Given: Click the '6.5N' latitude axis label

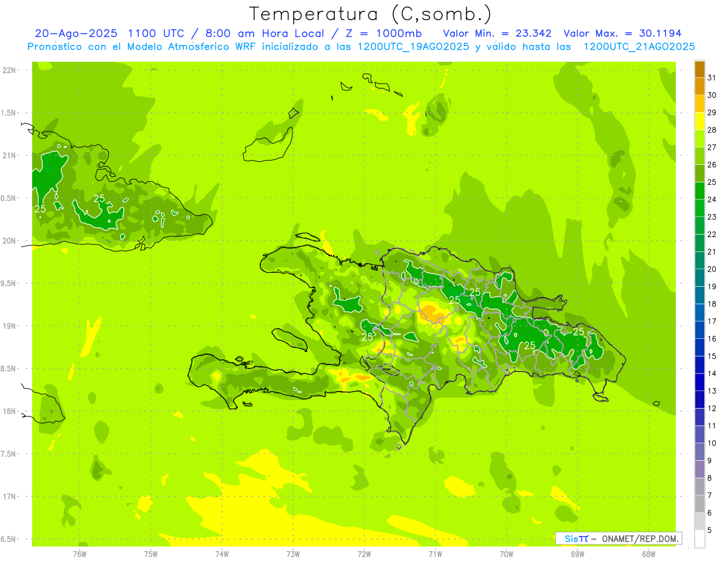Looking at the screenshot, I should point(9,539).
